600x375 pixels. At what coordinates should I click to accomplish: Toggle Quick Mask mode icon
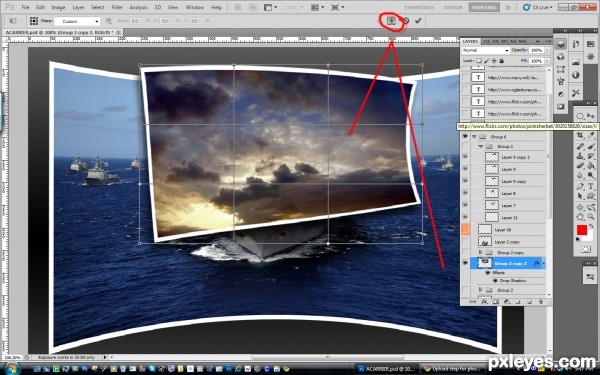[x=586, y=249]
